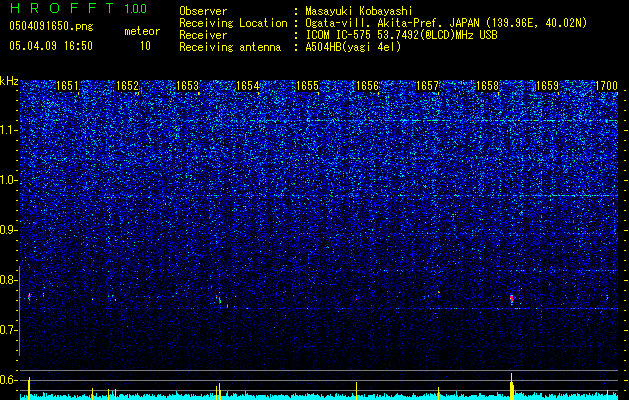
Task: Click the HROFFT 1.0.0 title text
Action: tap(79, 8)
